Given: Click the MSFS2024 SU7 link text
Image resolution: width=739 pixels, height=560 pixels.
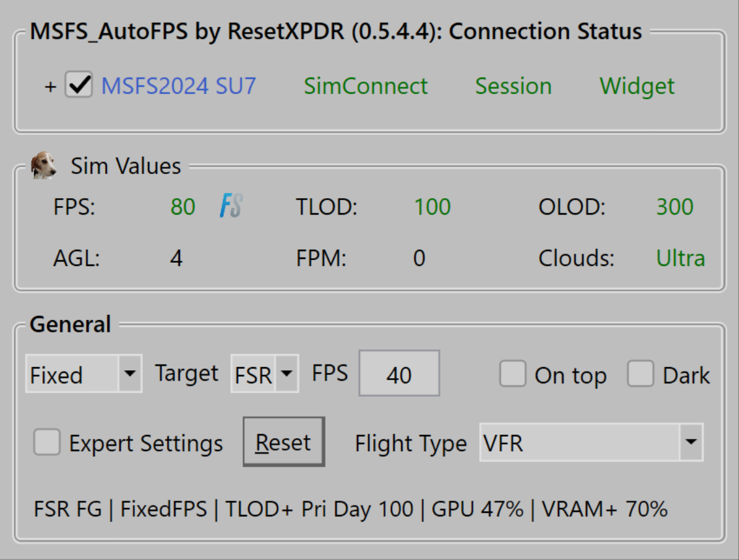Looking at the screenshot, I should pyautogui.click(x=179, y=86).
